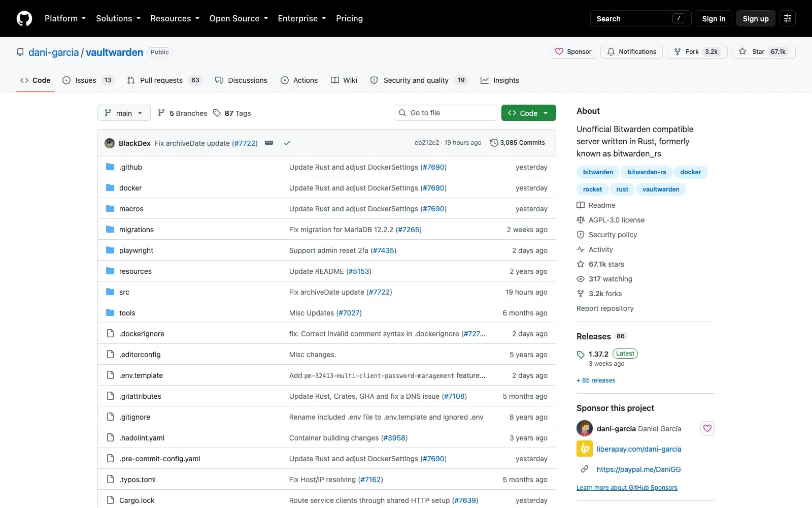
Task: Expand the Platform navigation menu
Action: (65, 18)
